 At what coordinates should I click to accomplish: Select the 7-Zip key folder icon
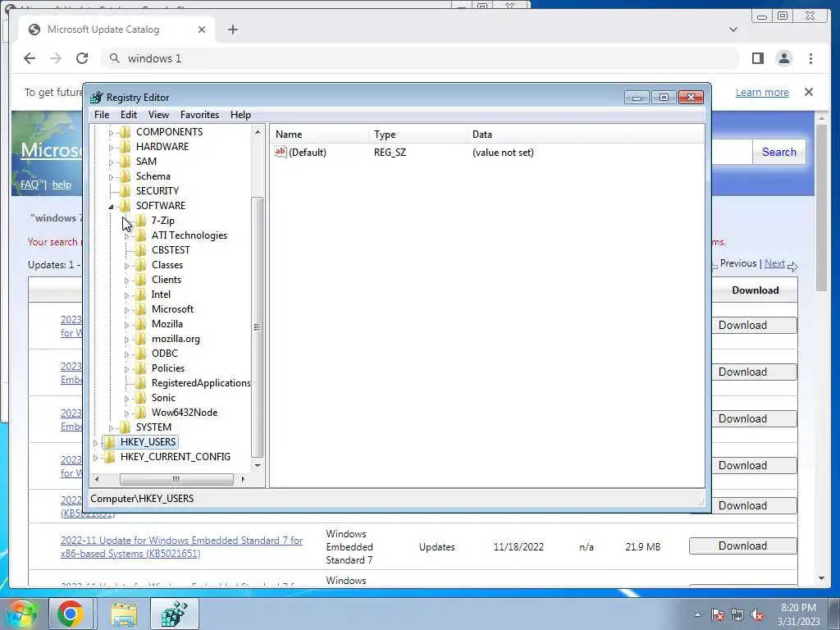pyautogui.click(x=140, y=220)
